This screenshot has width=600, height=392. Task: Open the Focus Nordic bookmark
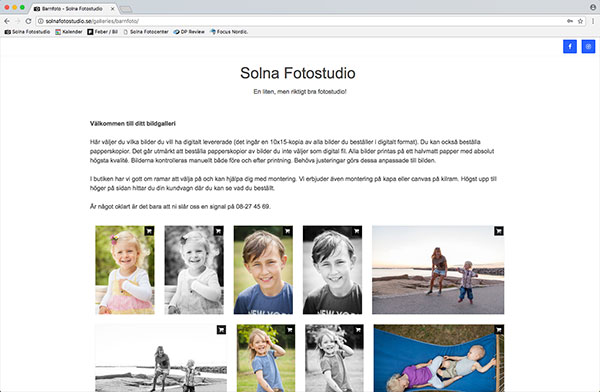point(229,32)
